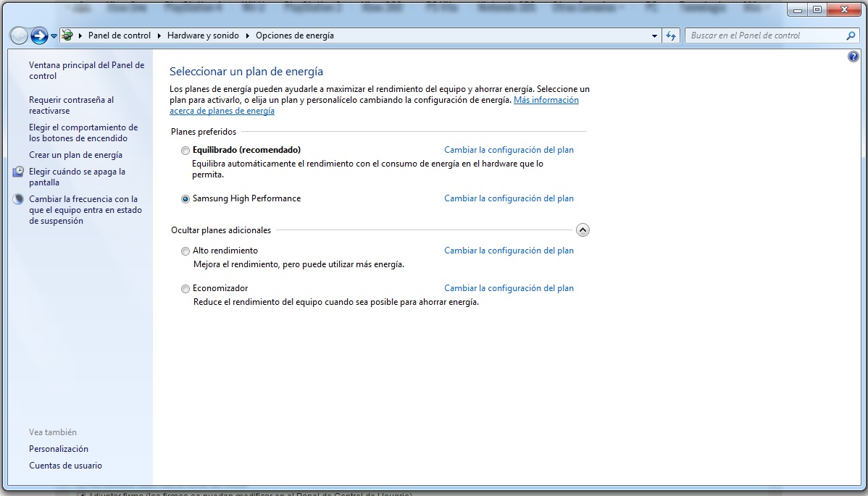Viewport: 868px width, 496px height.
Task: Minimize the Opciones de energía window
Action: (x=797, y=9)
